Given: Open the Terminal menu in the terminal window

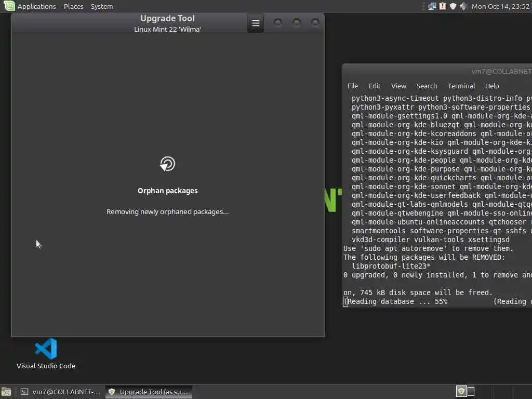Looking at the screenshot, I should coord(461,86).
